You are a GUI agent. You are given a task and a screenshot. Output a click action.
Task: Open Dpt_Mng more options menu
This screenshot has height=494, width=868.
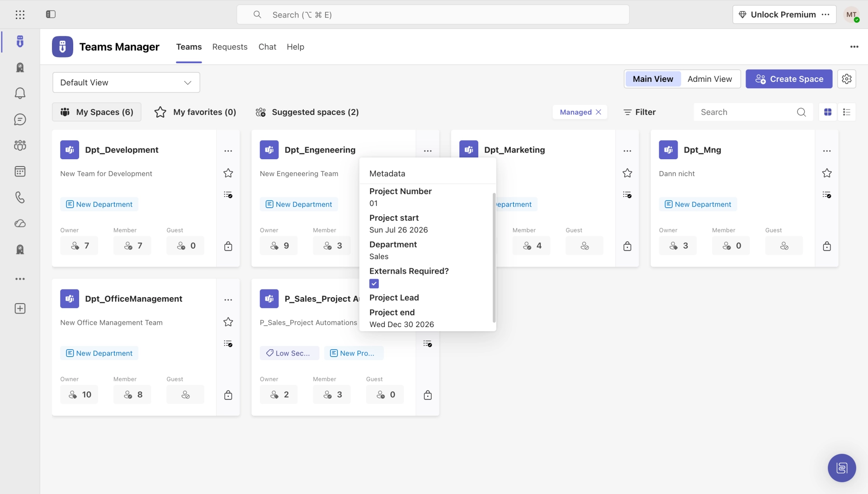click(x=827, y=151)
